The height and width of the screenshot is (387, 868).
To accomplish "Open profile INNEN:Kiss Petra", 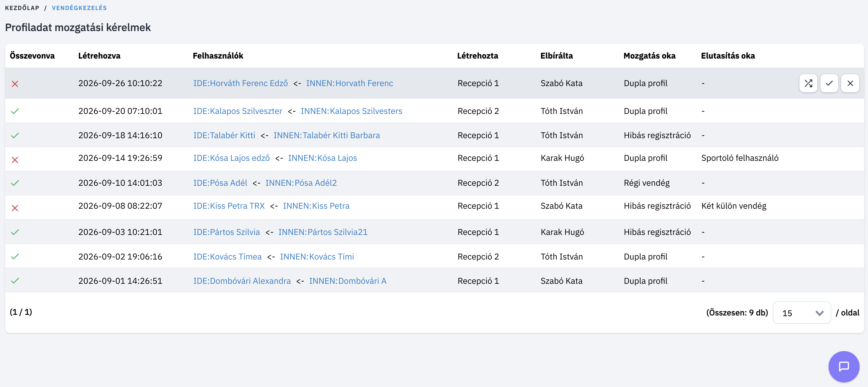I will (x=316, y=206).
